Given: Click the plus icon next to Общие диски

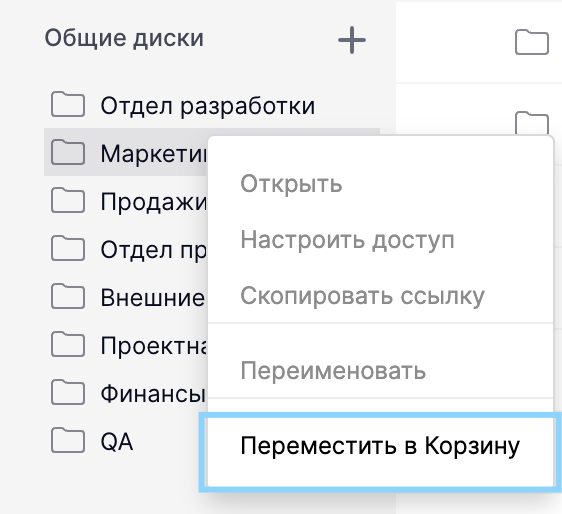Looking at the screenshot, I should (x=352, y=40).
